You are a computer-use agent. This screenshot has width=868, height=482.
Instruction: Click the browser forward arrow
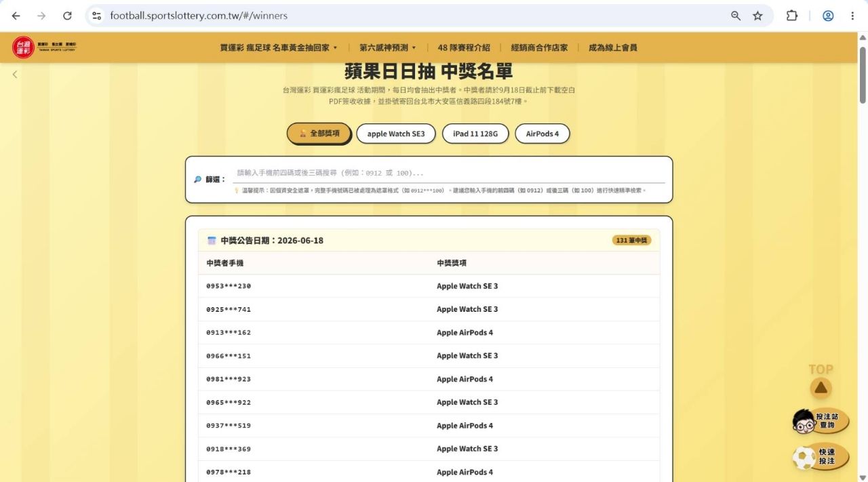[41, 16]
